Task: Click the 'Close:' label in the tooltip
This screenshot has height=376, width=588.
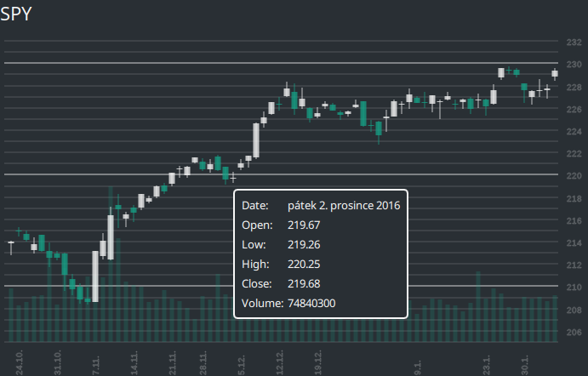Action: [x=257, y=283]
